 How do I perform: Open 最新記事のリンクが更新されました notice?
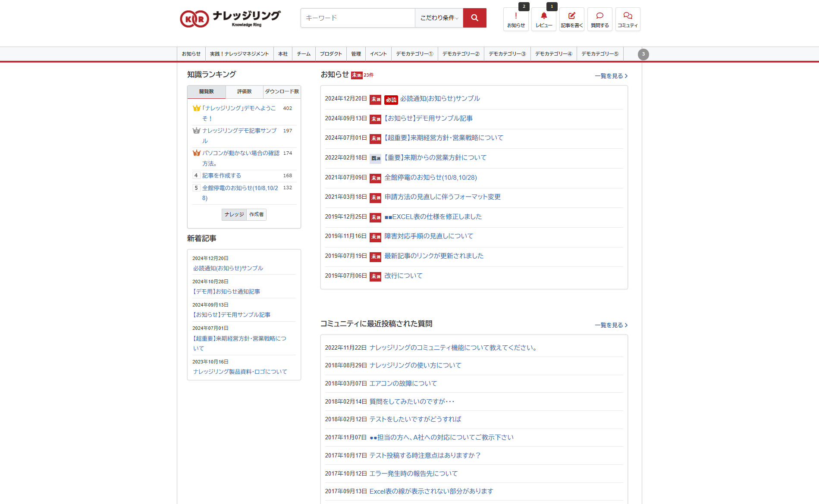tap(434, 256)
